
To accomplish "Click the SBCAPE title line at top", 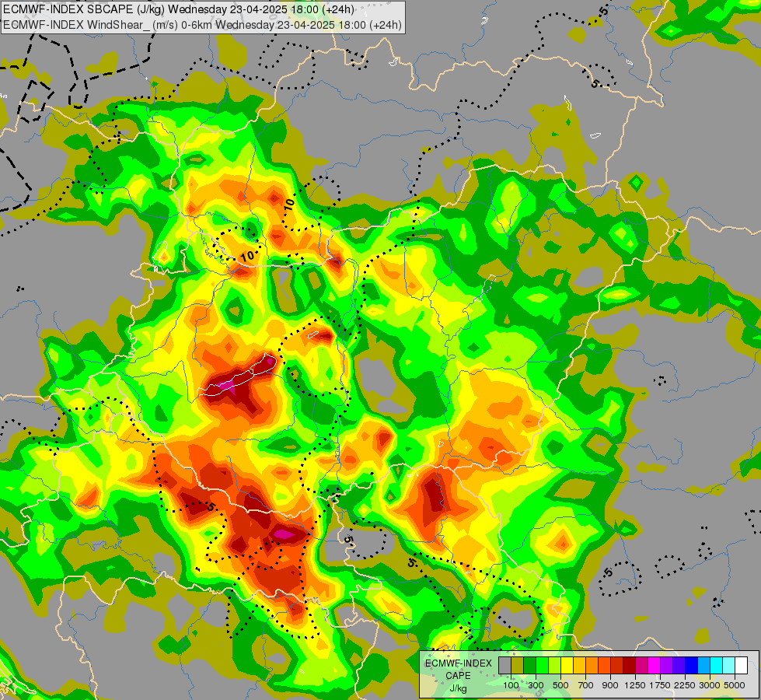I will pos(179,9).
